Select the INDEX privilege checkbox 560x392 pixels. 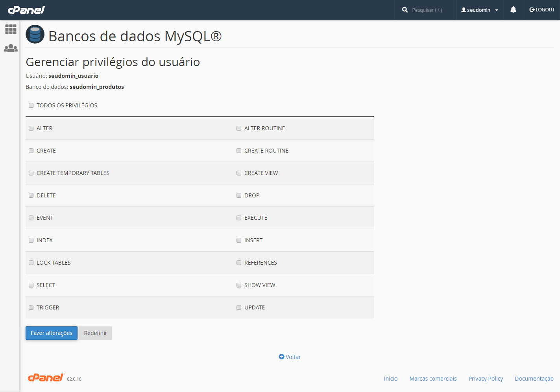click(31, 240)
